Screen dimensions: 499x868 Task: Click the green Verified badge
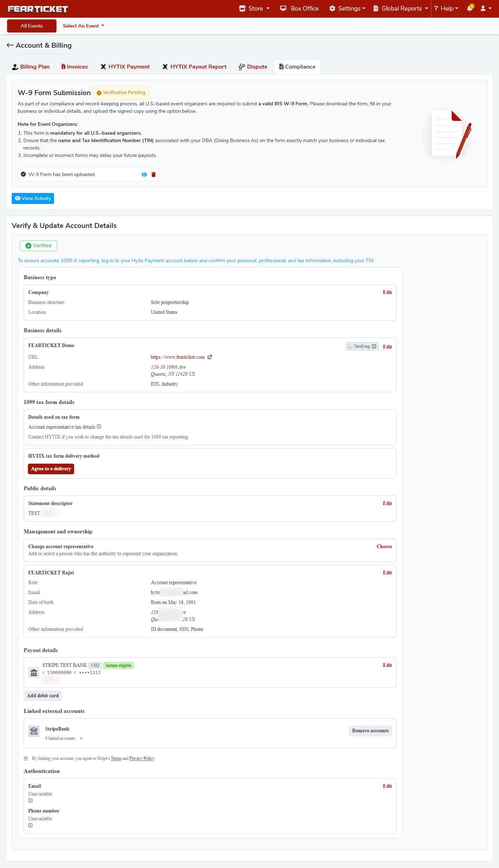(38, 246)
